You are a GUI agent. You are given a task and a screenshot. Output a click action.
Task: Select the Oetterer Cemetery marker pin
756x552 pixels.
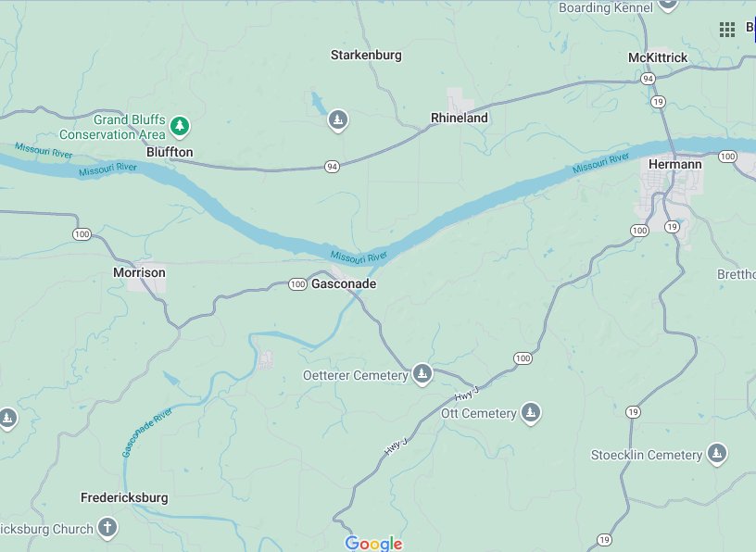tap(422, 374)
